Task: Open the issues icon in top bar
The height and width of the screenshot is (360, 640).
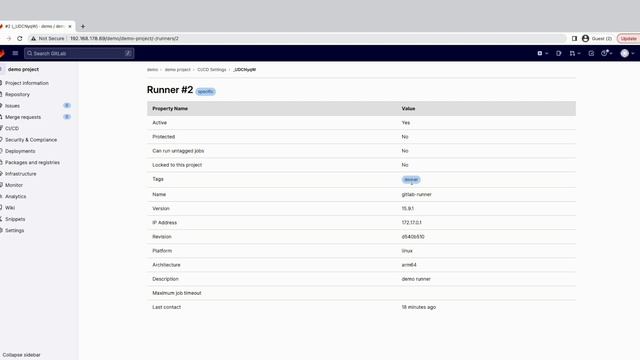Action: point(558,53)
